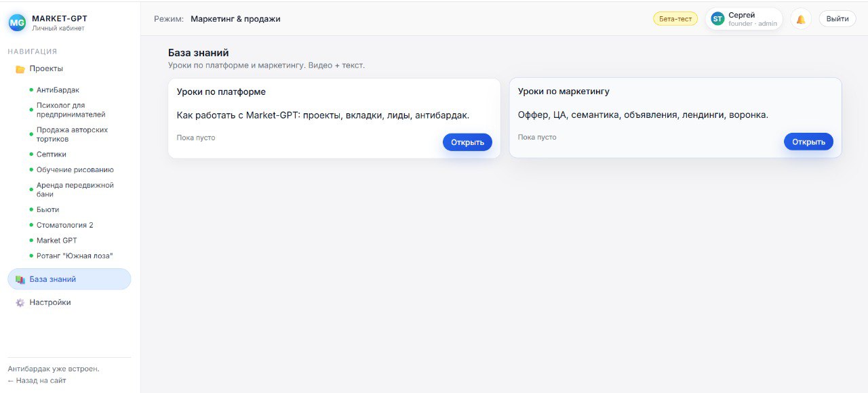Click the gear icon beside Настройки
The height and width of the screenshot is (393, 868).
[18, 302]
